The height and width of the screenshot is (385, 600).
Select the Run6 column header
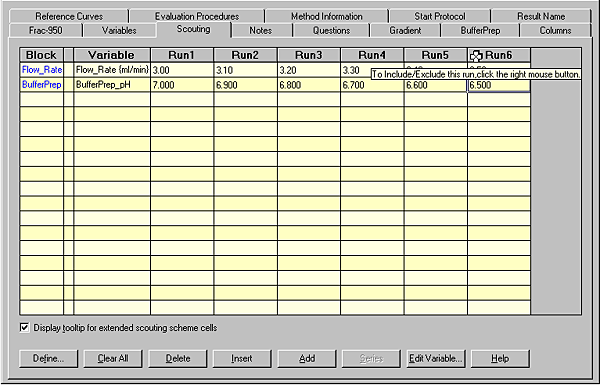click(x=499, y=55)
